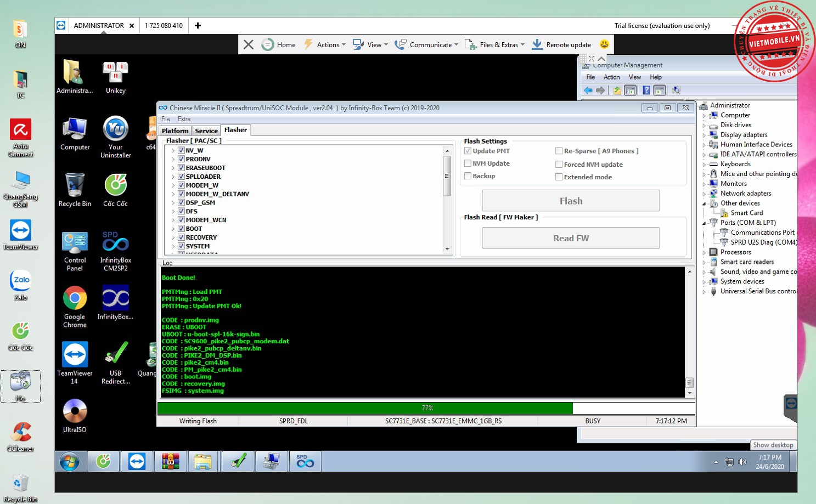Open the Zalo desktop icon

tap(20, 285)
